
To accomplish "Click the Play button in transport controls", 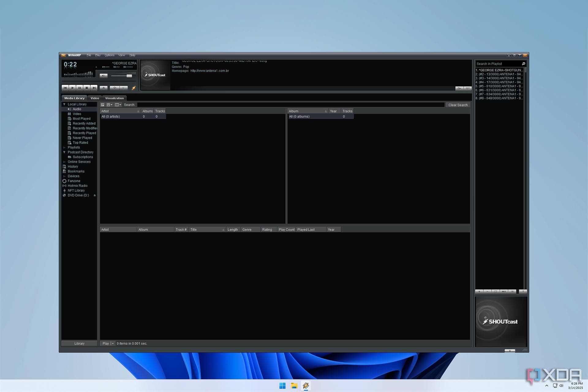I will [x=72, y=88].
